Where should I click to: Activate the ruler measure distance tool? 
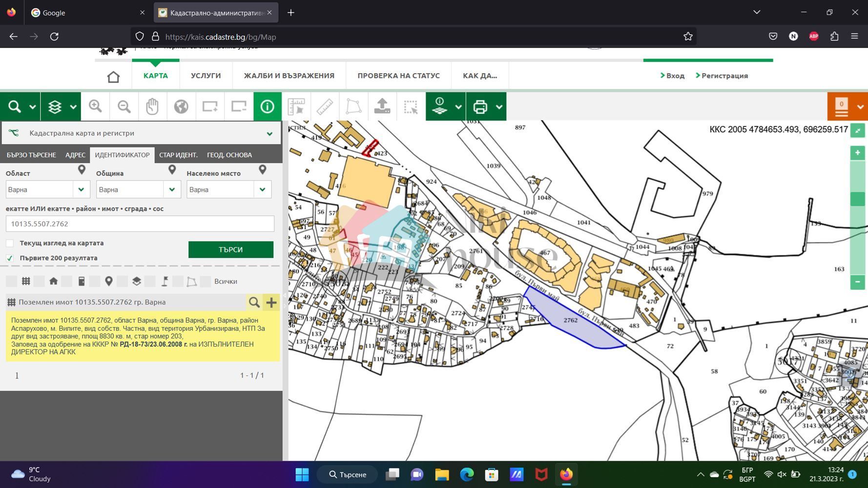325,106
